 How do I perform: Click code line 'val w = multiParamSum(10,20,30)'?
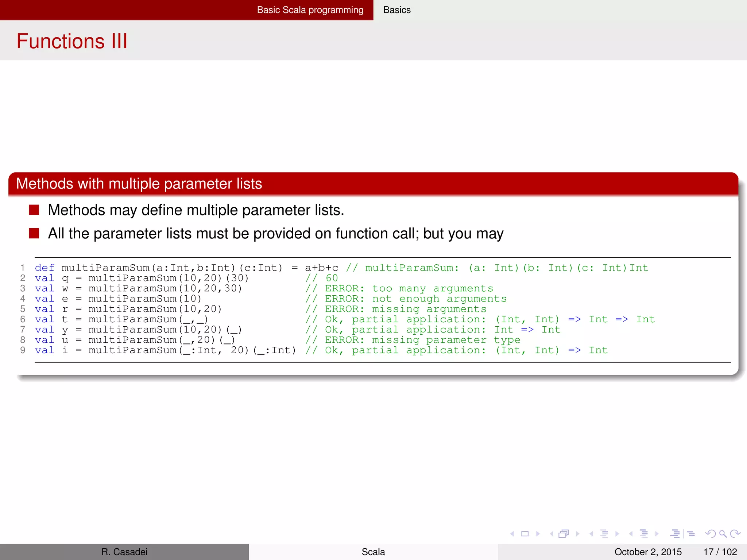[x=139, y=288]
